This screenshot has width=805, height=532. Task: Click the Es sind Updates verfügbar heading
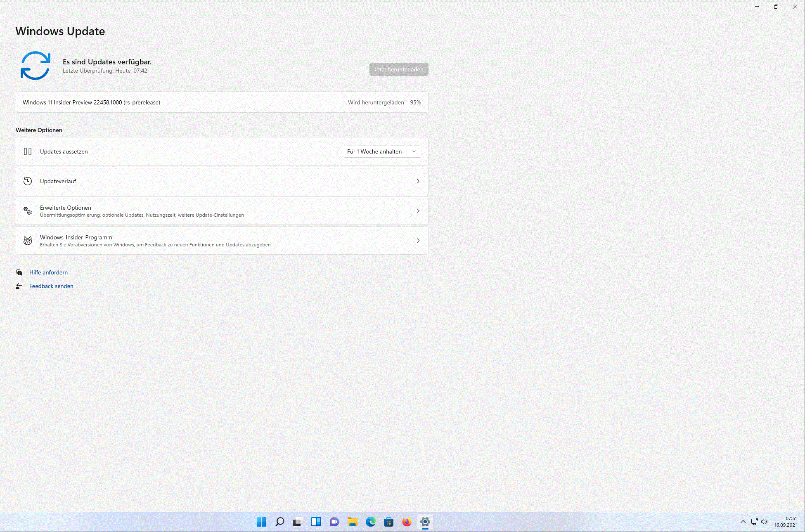coord(107,62)
